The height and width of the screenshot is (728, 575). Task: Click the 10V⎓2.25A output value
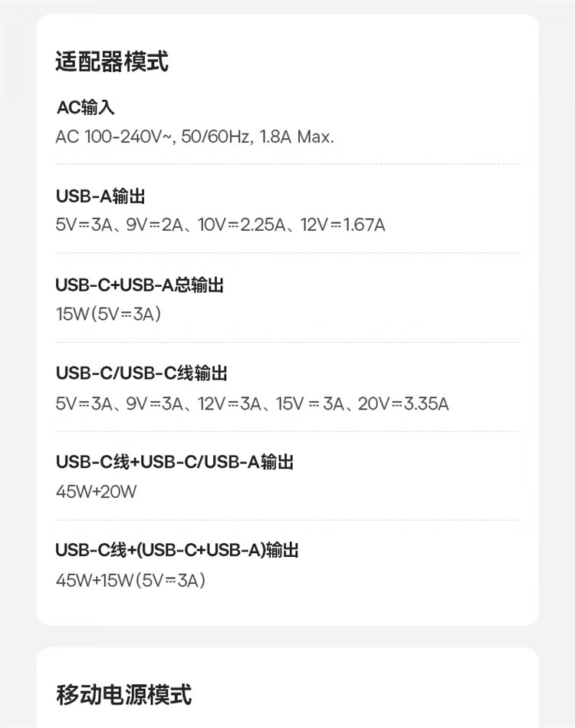(x=242, y=226)
